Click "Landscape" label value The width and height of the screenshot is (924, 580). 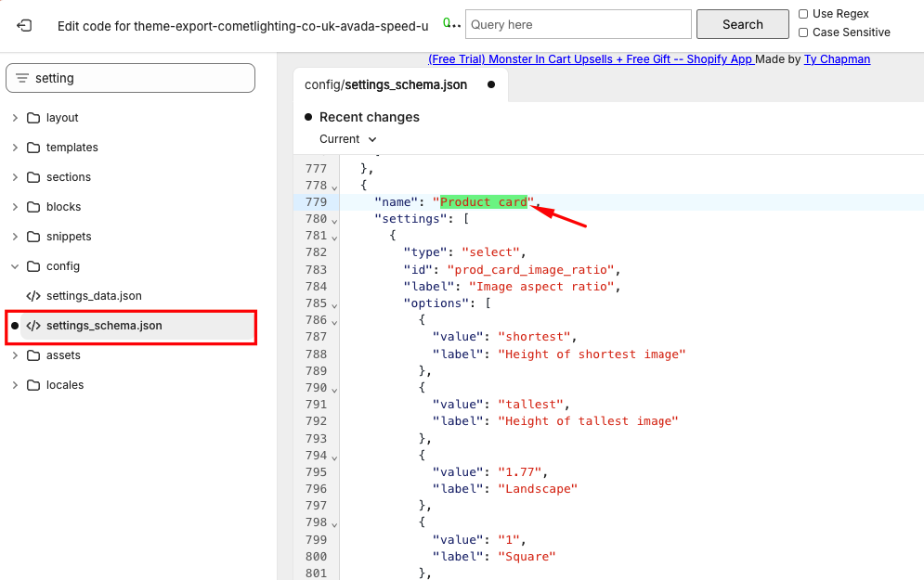point(538,489)
